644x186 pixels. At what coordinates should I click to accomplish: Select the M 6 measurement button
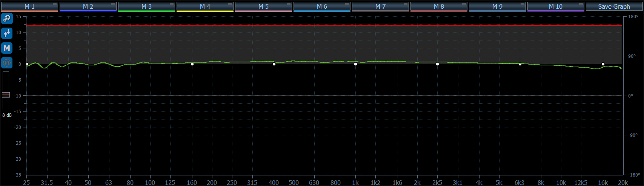click(x=321, y=6)
